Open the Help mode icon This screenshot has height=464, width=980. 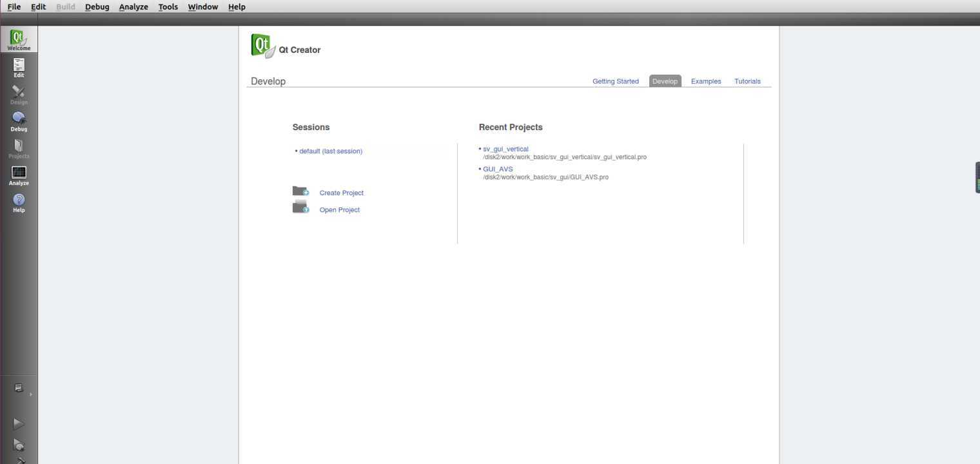coord(19,203)
